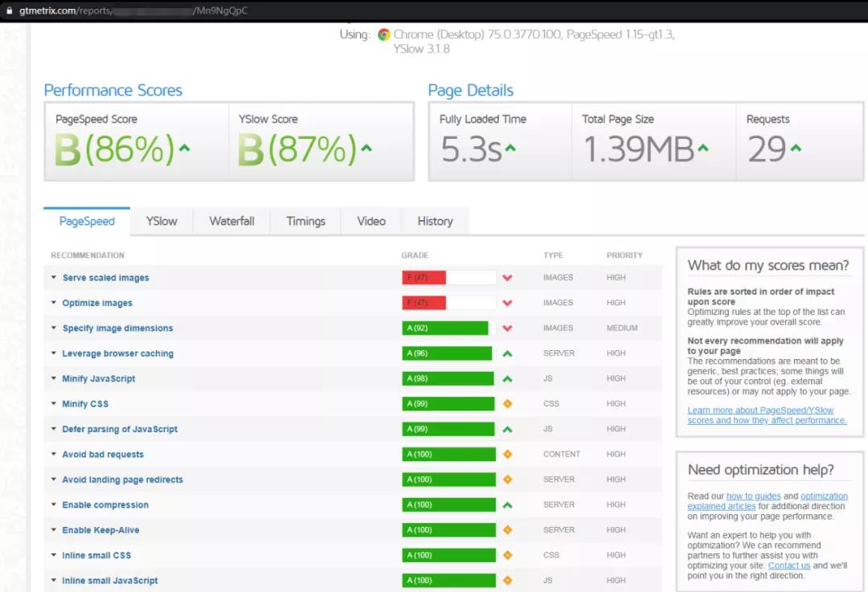Click green up arrow for Leverage browser caching
The width and height of the screenshot is (868, 592).
coord(507,353)
